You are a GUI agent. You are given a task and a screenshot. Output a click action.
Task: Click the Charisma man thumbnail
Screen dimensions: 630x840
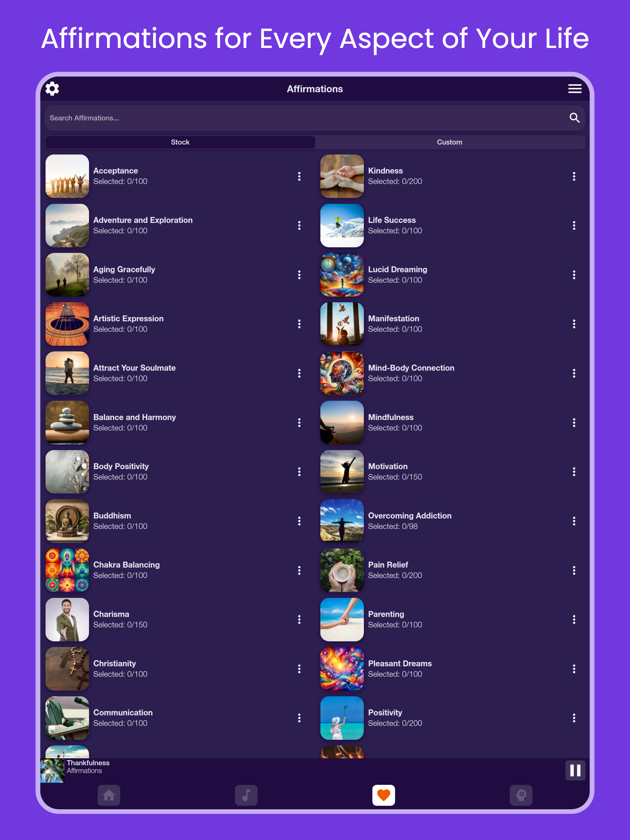point(67,619)
